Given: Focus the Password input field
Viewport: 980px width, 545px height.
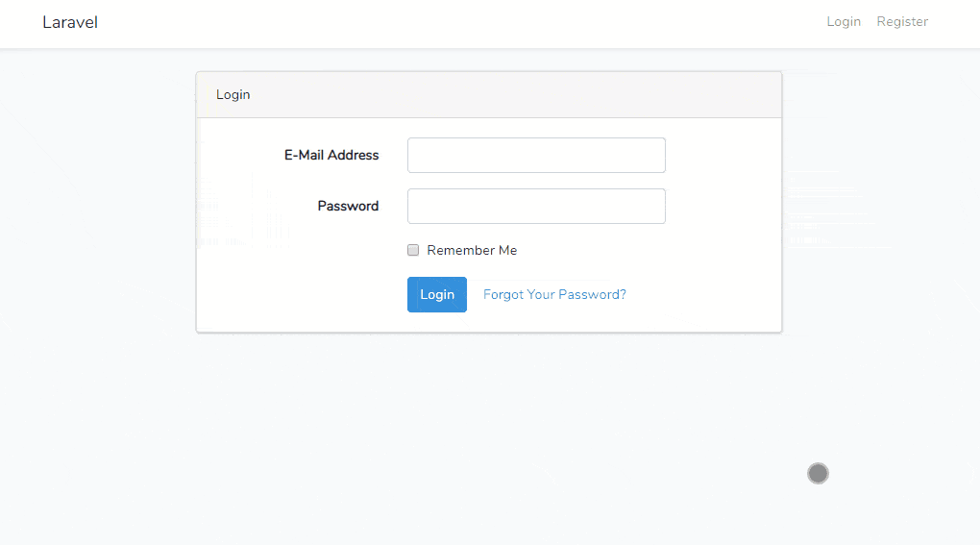Looking at the screenshot, I should pos(536,207).
